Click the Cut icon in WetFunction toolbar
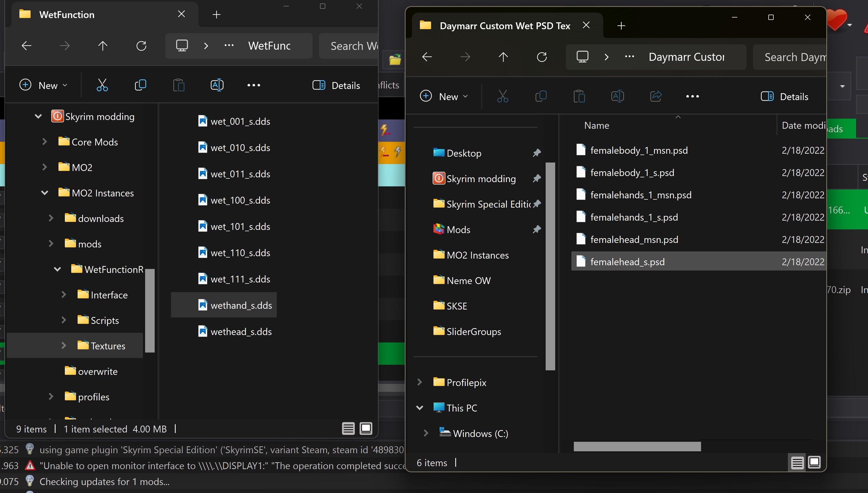This screenshot has width=868, height=493. [102, 85]
